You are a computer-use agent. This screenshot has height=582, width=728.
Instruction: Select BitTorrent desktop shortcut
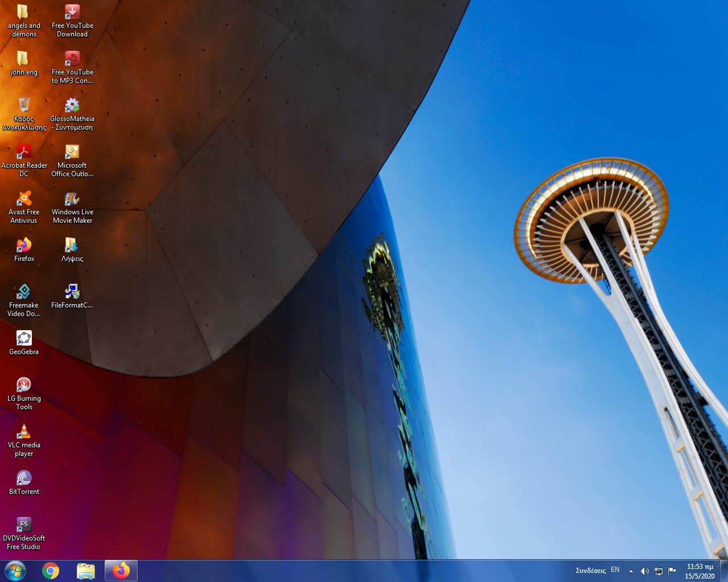coord(24,483)
